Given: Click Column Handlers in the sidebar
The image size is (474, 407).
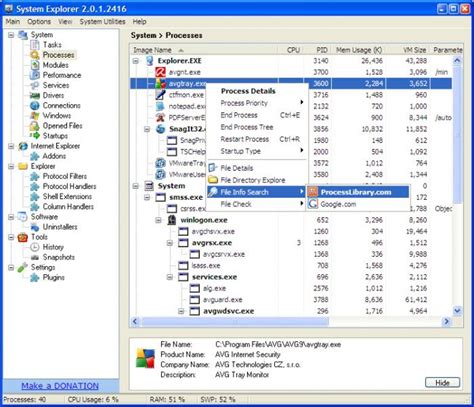Looking at the screenshot, I should click(68, 207).
